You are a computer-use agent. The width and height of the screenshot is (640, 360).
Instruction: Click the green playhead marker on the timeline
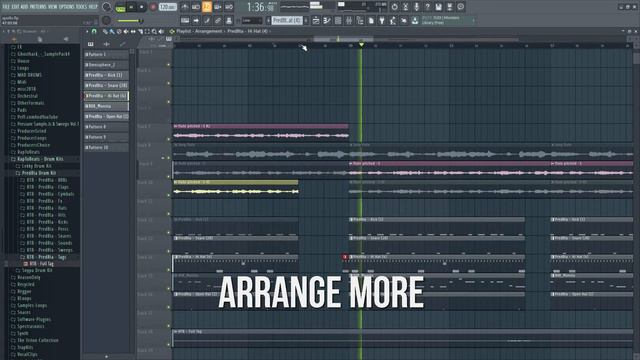[361, 44]
